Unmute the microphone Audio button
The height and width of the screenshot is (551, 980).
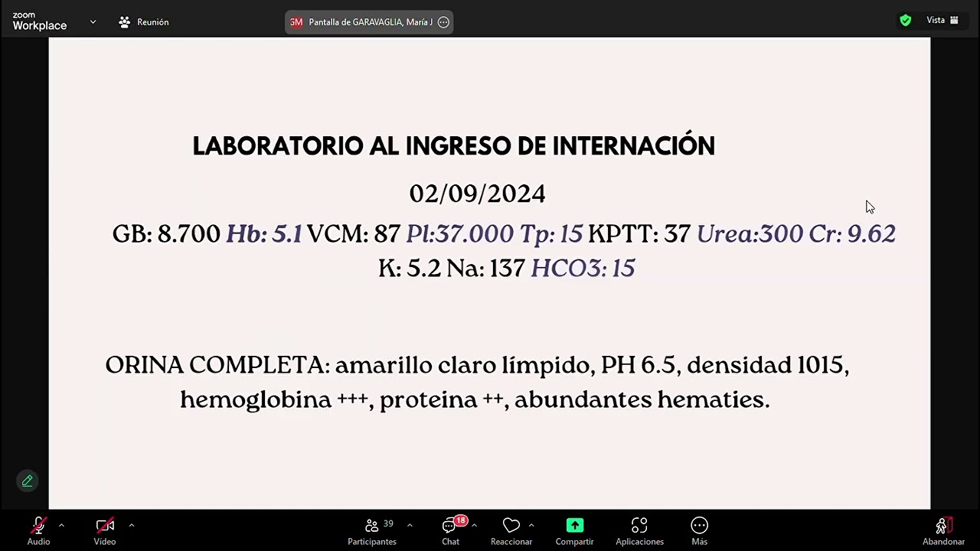click(x=38, y=532)
